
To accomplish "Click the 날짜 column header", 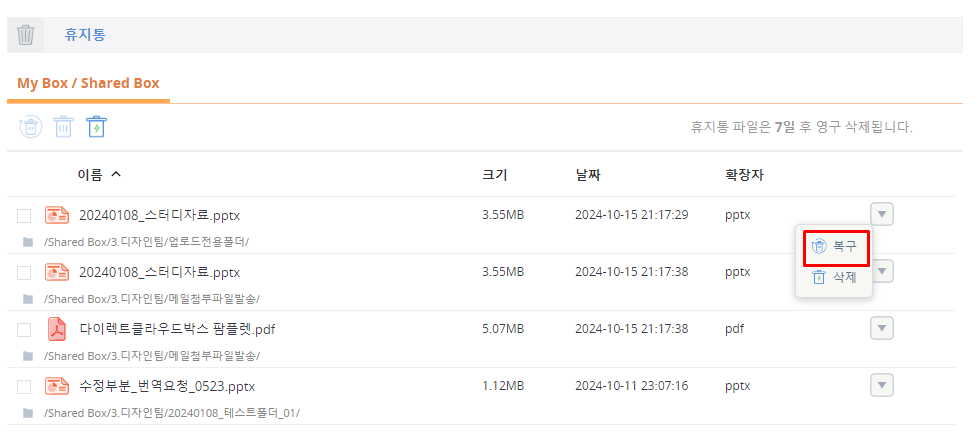I will (x=590, y=175).
